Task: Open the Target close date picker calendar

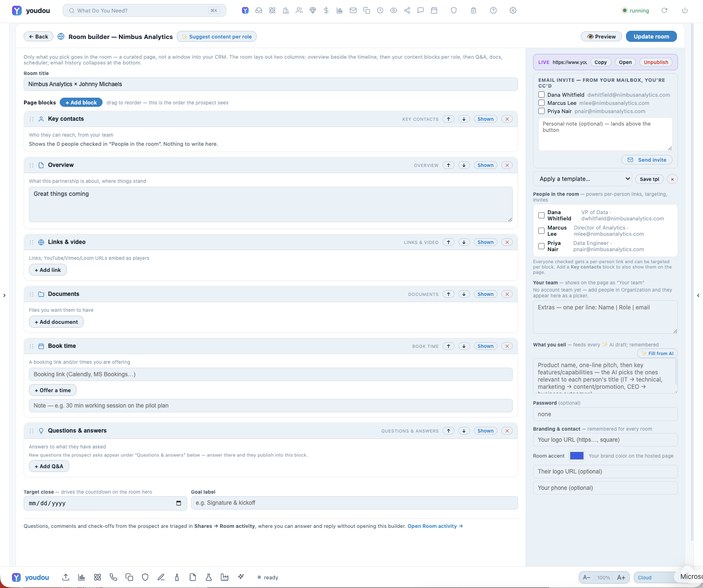Action: pyautogui.click(x=179, y=503)
